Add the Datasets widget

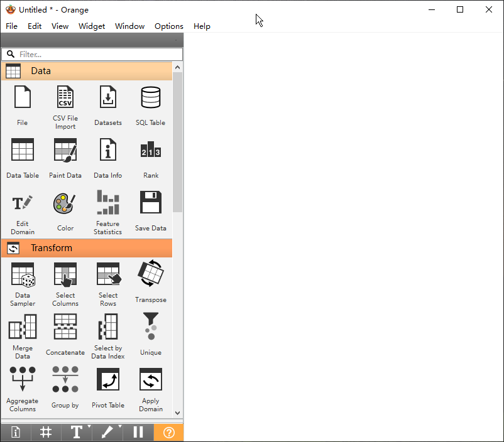click(x=108, y=105)
